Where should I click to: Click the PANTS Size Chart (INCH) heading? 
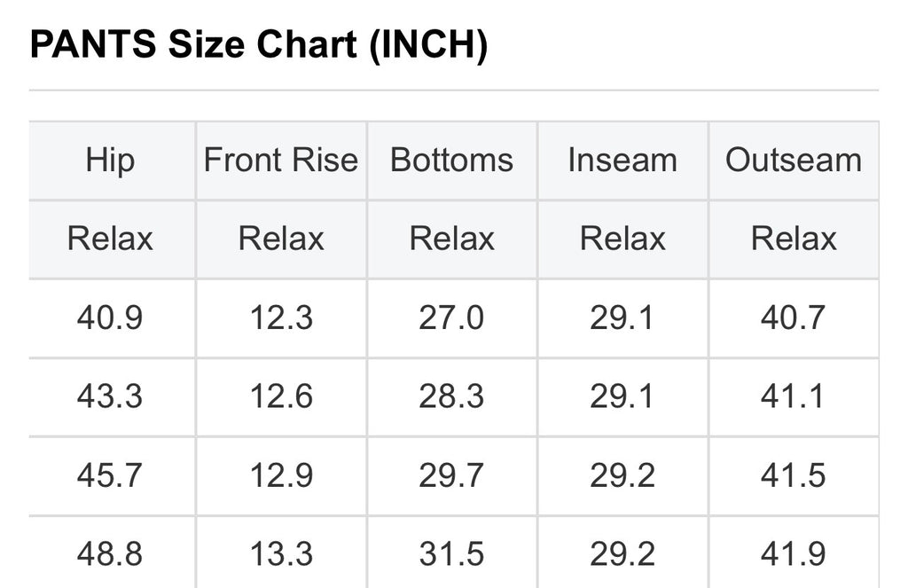258,46
